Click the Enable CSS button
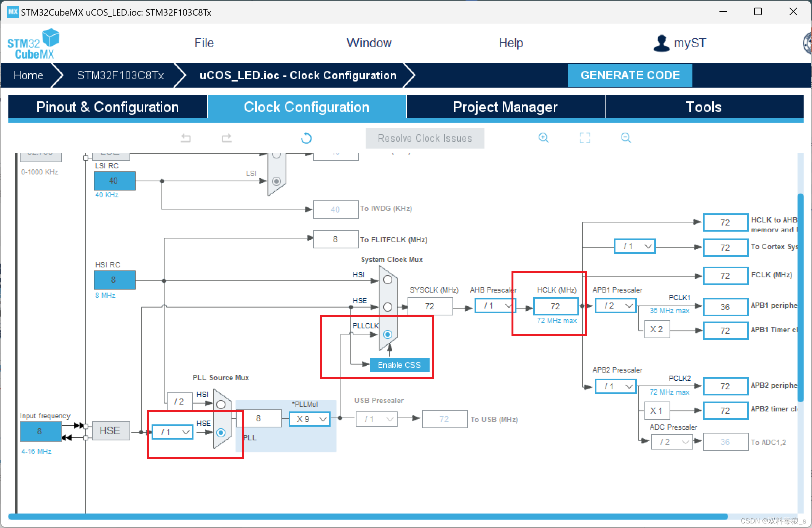The height and width of the screenshot is (528, 812). (x=399, y=365)
